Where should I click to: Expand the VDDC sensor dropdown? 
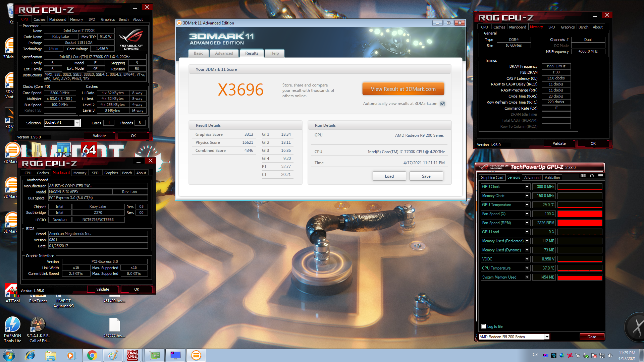click(527, 259)
